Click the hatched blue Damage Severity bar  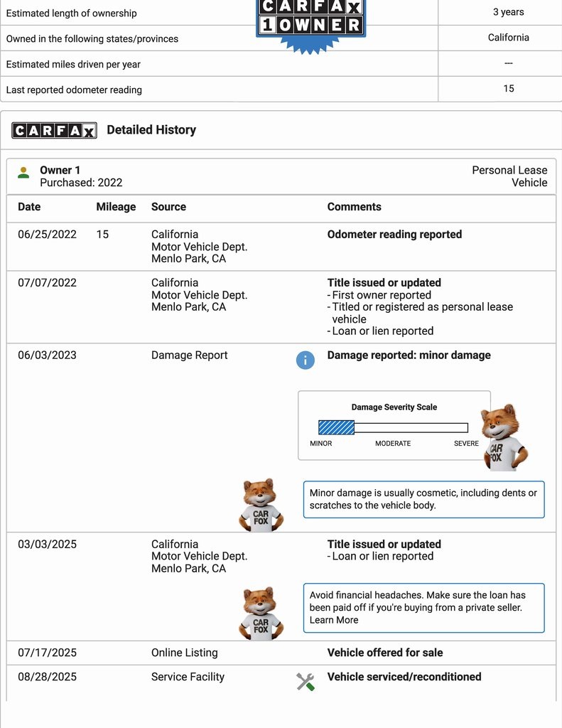coord(336,427)
